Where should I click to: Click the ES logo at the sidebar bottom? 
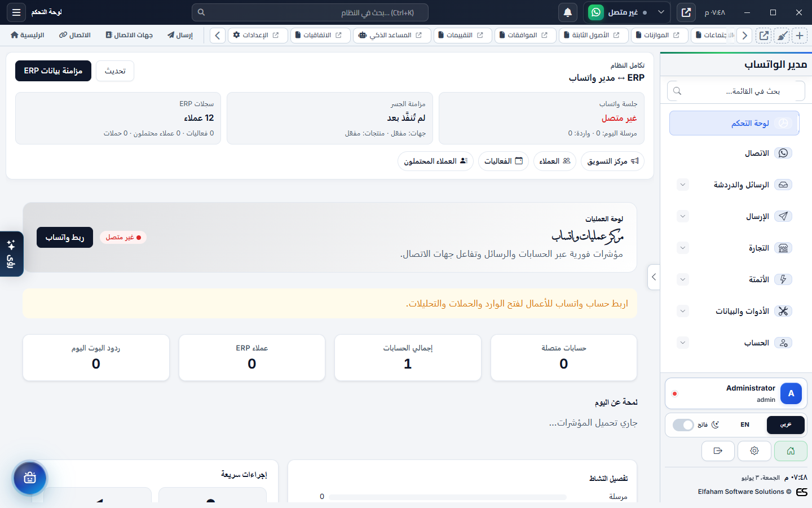(801, 492)
